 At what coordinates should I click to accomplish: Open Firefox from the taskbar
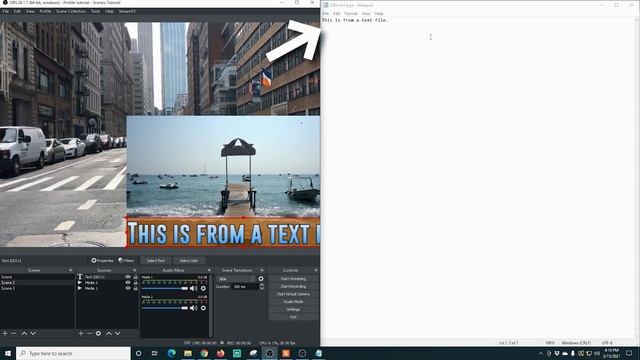click(220, 353)
